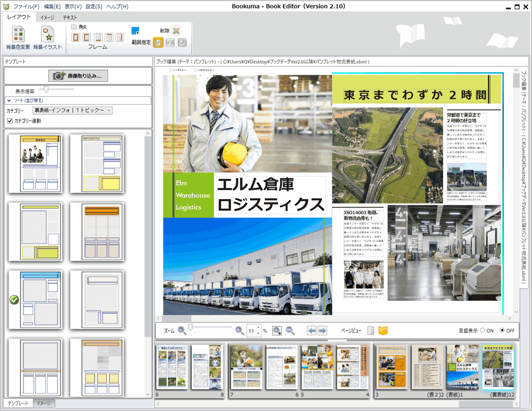Select the two-page spread view icon
532x411 pixels.
383,331
